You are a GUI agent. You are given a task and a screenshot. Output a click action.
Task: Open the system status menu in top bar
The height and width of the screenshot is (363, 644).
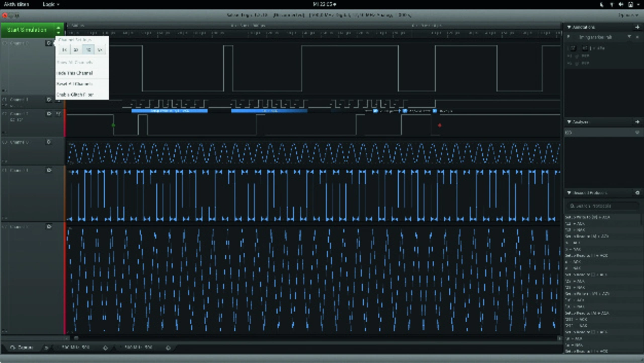pos(620,4)
